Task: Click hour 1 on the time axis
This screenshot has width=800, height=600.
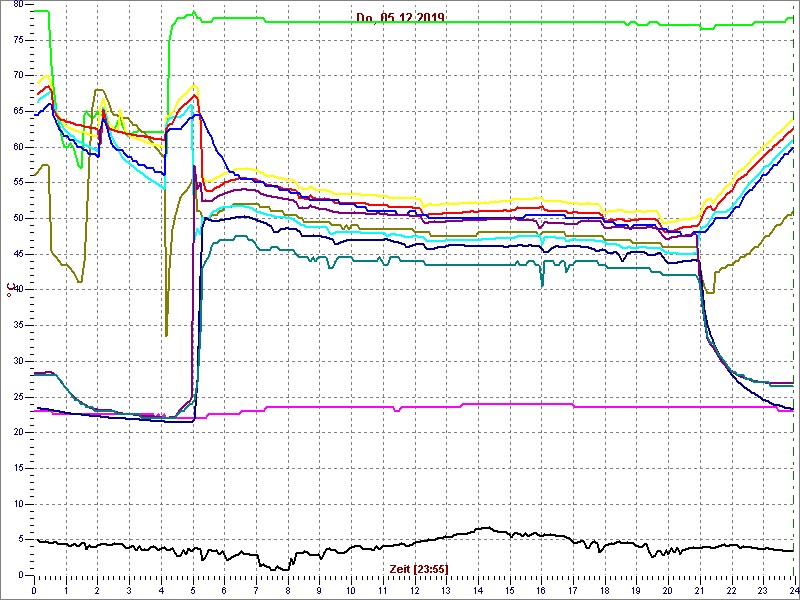Action: (66, 591)
